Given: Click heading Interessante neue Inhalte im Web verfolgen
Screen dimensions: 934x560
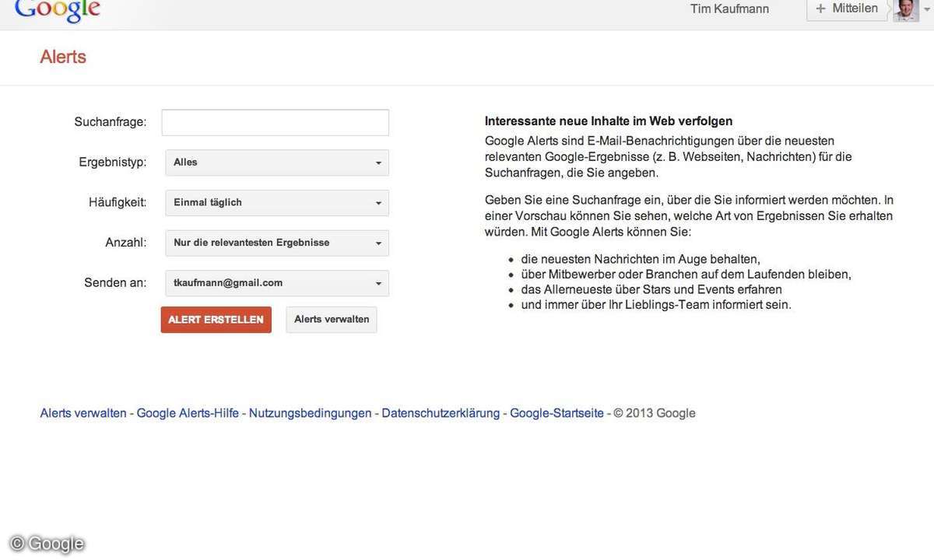Looking at the screenshot, I should (609, 121).
